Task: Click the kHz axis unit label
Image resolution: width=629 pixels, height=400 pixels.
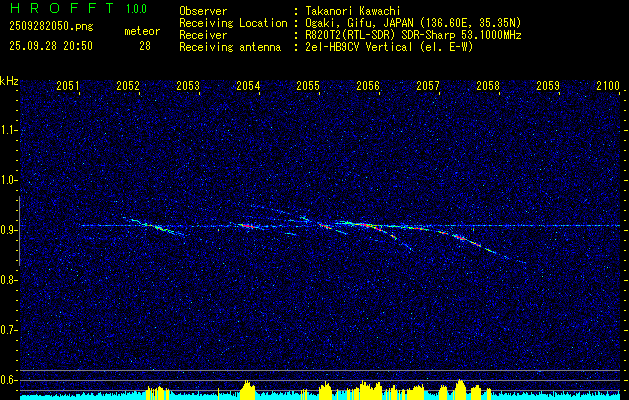Action: [x=9, y=81]
